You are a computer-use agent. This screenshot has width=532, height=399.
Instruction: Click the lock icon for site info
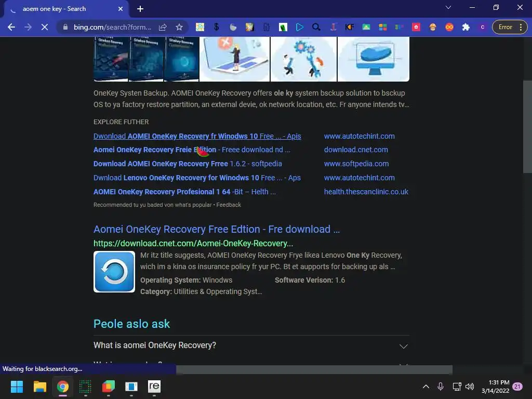tap(65, 27)
